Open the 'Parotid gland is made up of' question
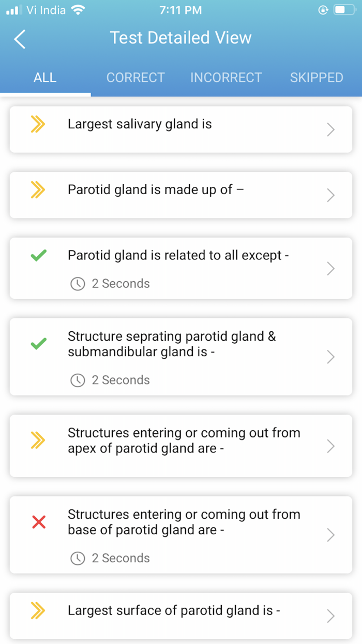Image resolution: width=362 pixels, height=644 pixels. 181,195
